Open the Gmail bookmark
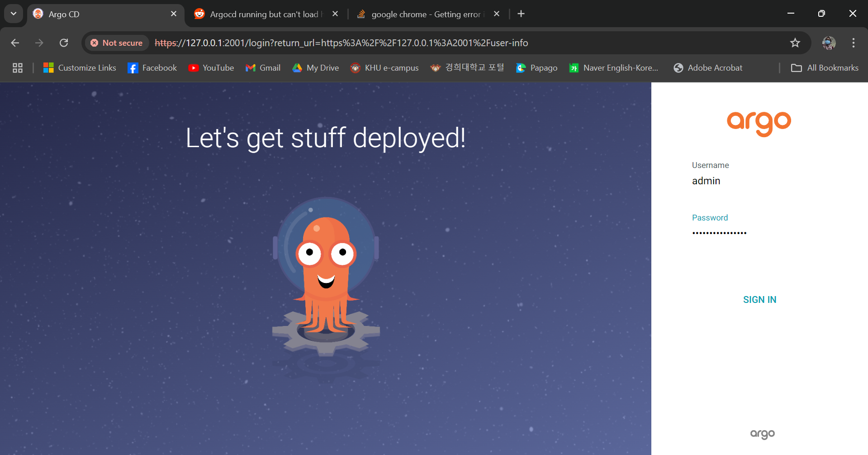The image size is (868, 455). click(263, 68)
